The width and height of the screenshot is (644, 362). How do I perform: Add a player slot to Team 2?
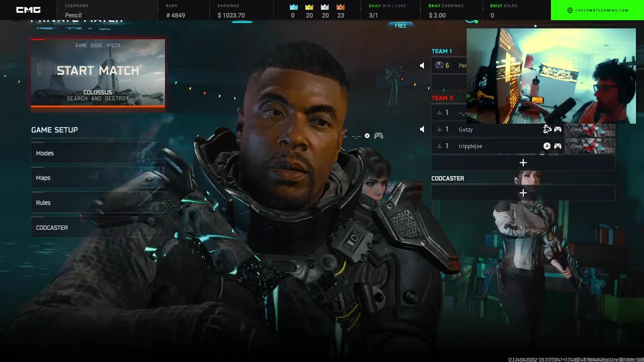523,163
